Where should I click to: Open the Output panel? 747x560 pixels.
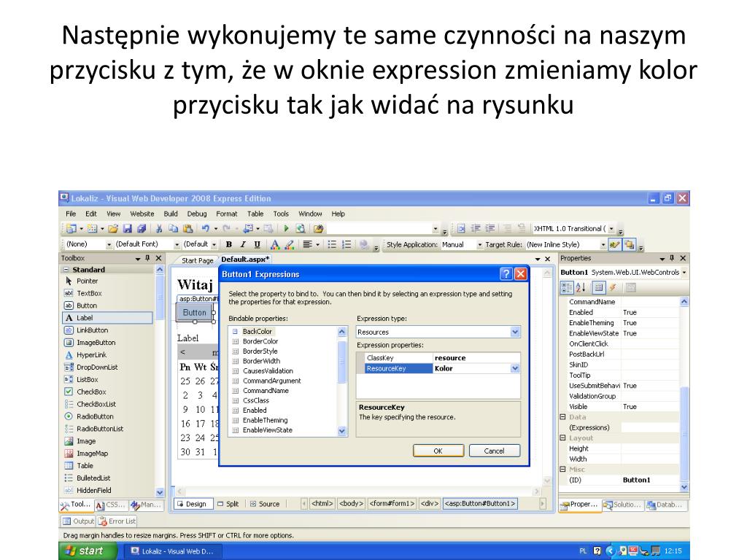click(x=79, y=521)
